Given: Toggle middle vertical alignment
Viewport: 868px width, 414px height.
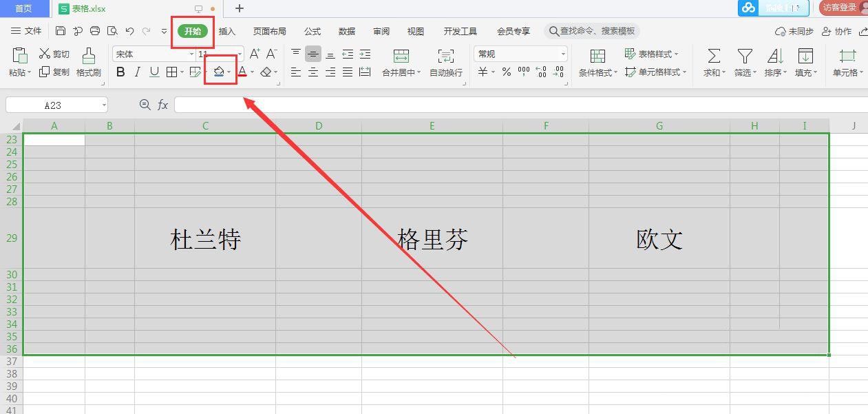Looking at the screenshot, I should point(313,54).
